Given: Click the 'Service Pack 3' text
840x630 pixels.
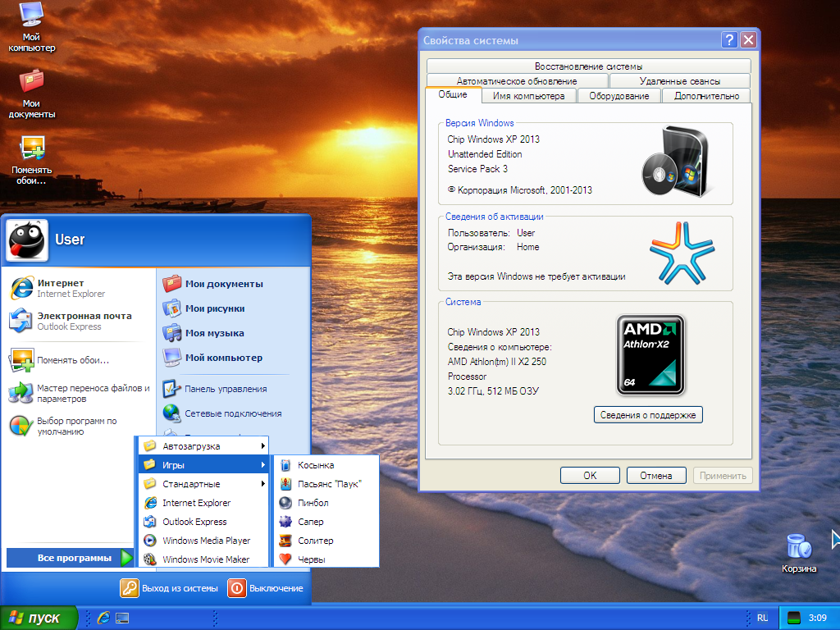Looking at the screenshot, I should 478,169.
